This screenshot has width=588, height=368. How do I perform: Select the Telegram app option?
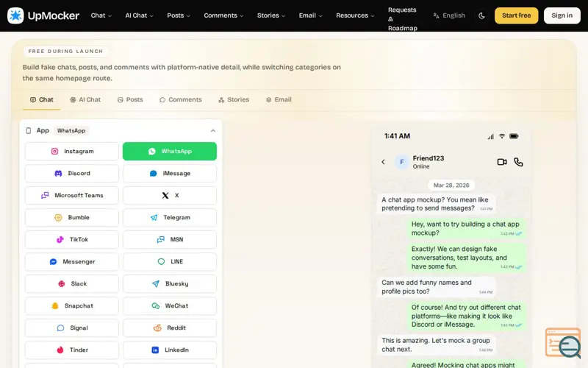click(x=170, y=217)
